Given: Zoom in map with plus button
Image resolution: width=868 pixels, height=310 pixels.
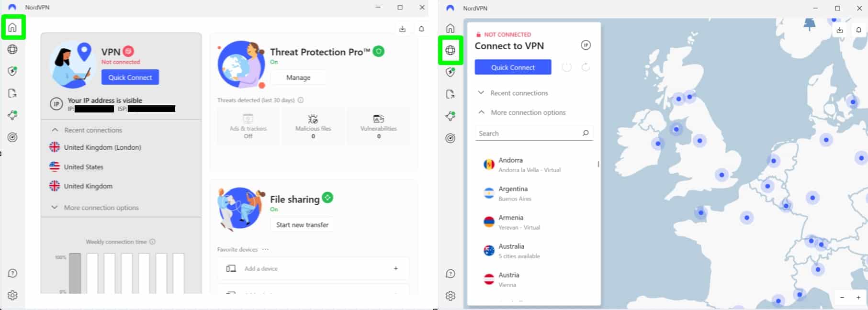Looking at the screenshot, I should pos(858,297).
